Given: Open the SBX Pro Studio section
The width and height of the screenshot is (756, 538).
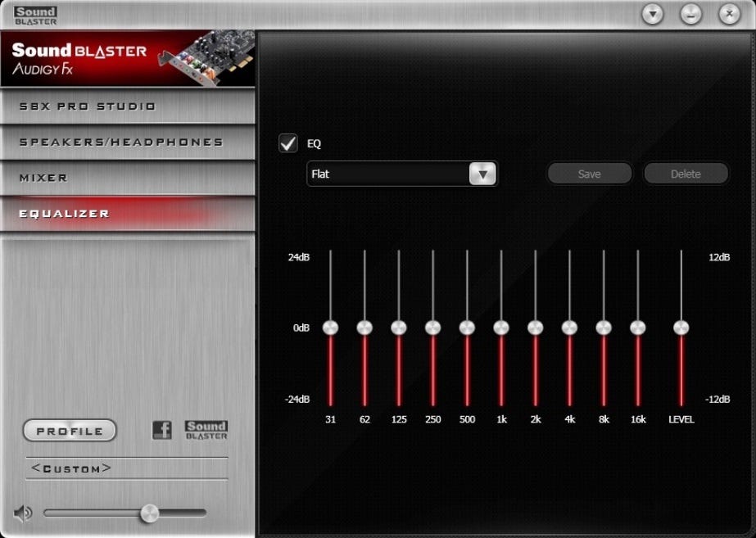Looking at the screenshot, I should pos(128,106).
